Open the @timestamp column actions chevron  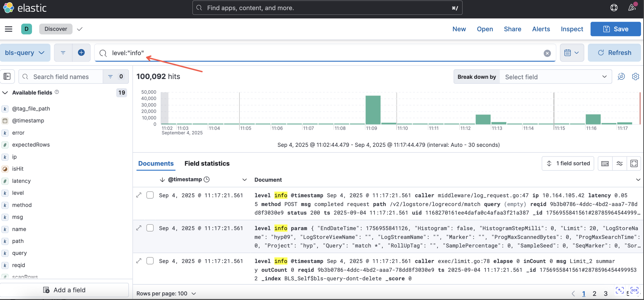click(x=245, y=180)
